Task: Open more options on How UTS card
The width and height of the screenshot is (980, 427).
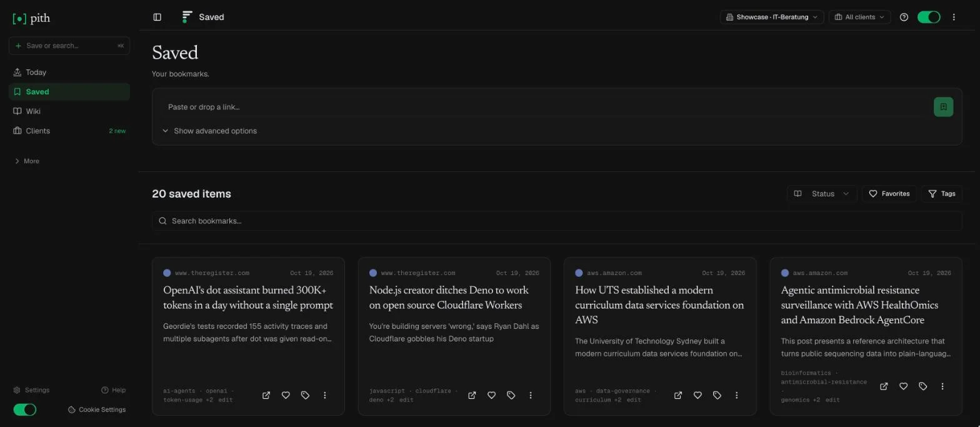Action: [x=737, y=395]
